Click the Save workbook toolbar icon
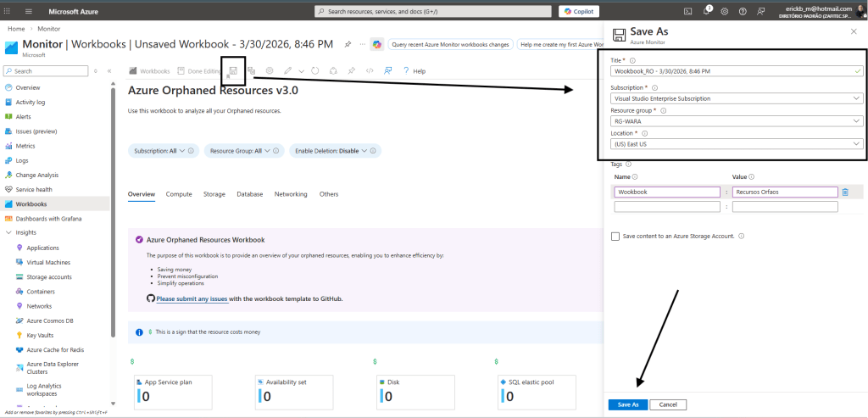868x418 pixels. pyautogui.click(x=231, y=71)
